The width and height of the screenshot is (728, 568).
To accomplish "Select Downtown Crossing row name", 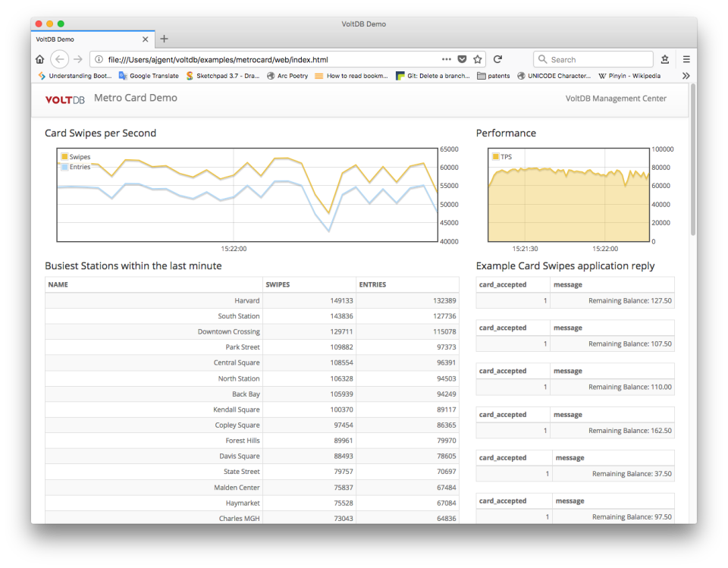I will [228, 331].
